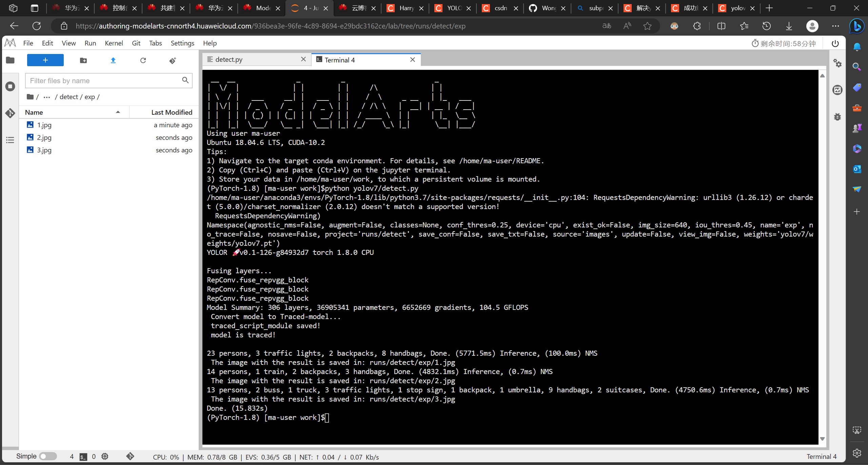Viewport: 868px width, 465px height.
Task: Open the property inspector gears icon
Action: coord(837,63)
